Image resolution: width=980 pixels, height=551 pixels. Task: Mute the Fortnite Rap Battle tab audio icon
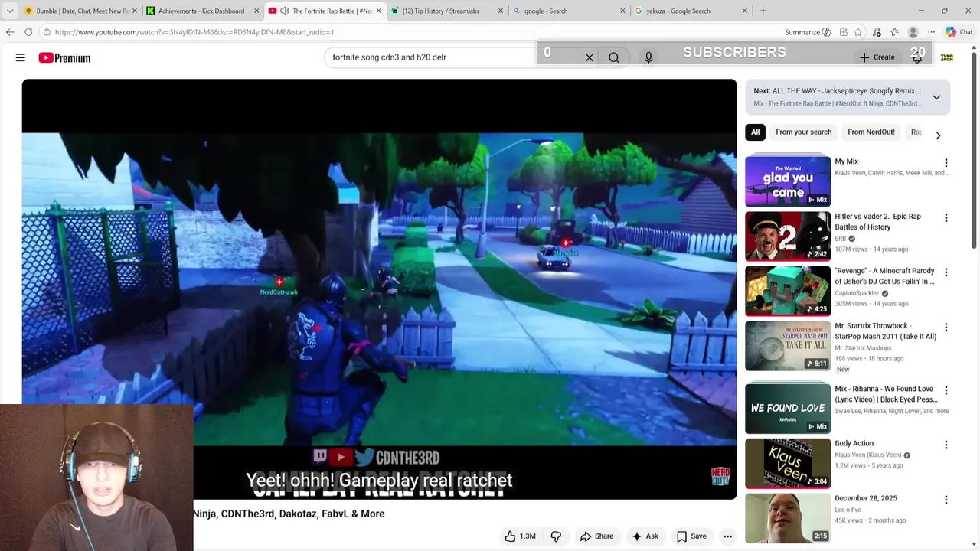(x=285, y=11)
